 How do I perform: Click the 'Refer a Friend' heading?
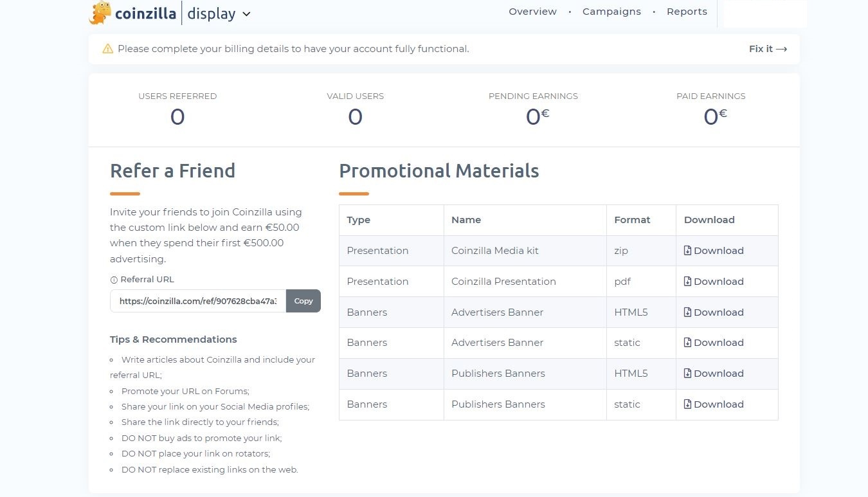[x=172, y=171]
